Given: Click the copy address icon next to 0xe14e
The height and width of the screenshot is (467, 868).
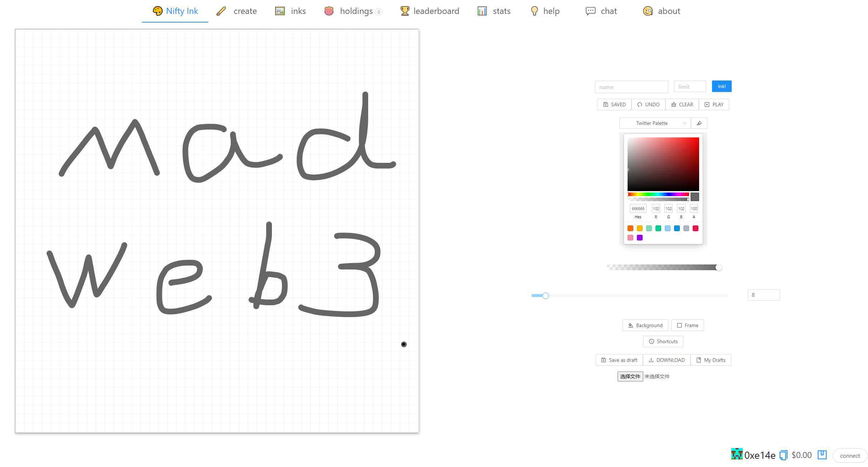Looking at the screenshot, I should [x=783, y=455].
